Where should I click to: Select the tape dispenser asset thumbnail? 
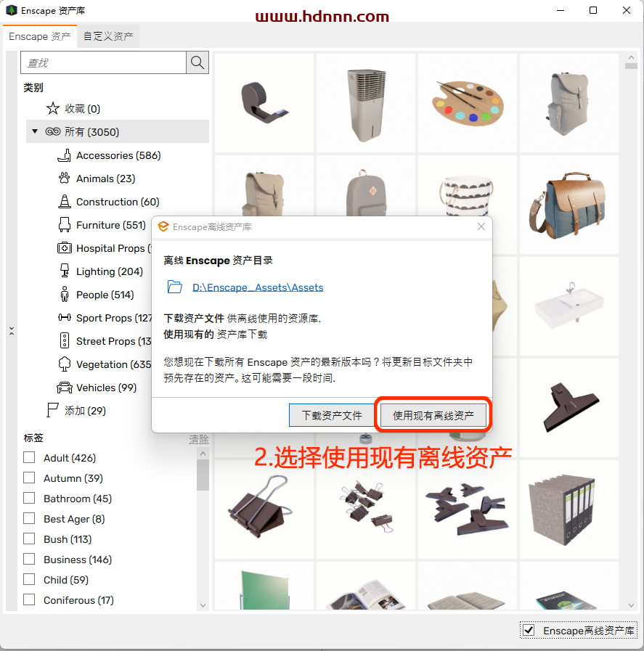click(264, 102)
